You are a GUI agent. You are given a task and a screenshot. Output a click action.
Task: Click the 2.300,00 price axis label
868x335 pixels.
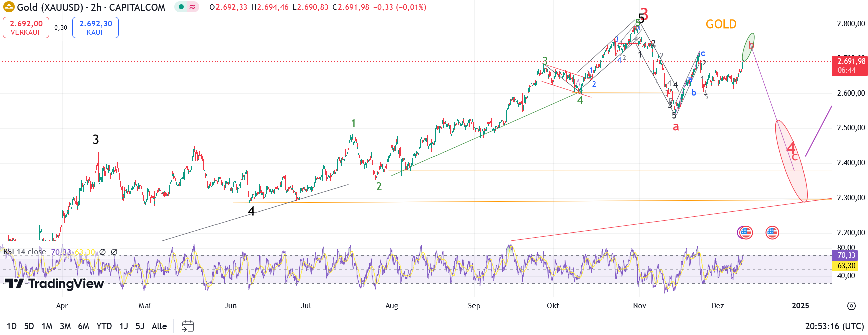click(851, 198)
